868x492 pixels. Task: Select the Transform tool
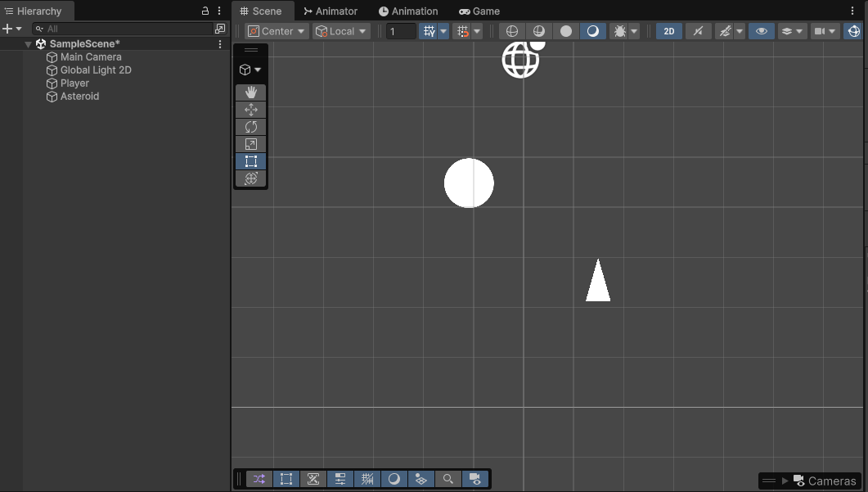(251, 178)
